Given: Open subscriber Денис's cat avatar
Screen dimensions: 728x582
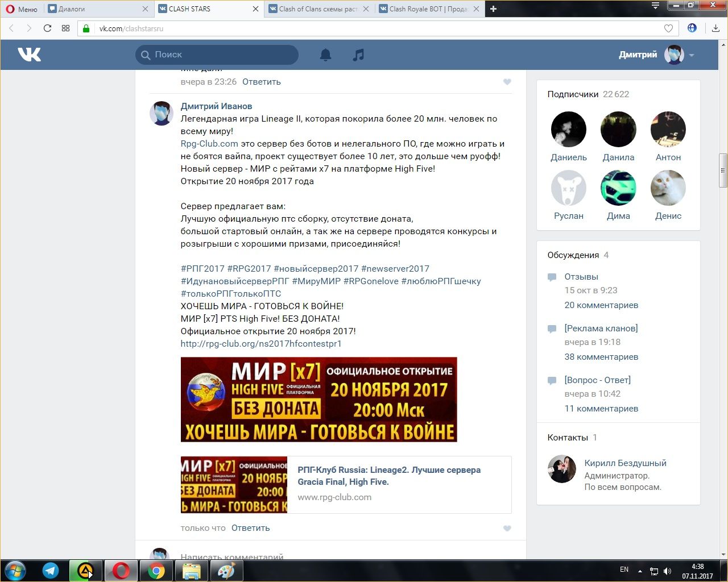Looking at the screenshot, I should tap(668, 188).
